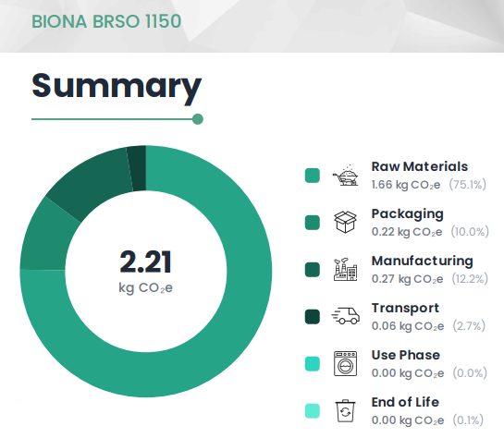Click the Packaging open box icon
This screenshot has height=438, width=504.
346,222
